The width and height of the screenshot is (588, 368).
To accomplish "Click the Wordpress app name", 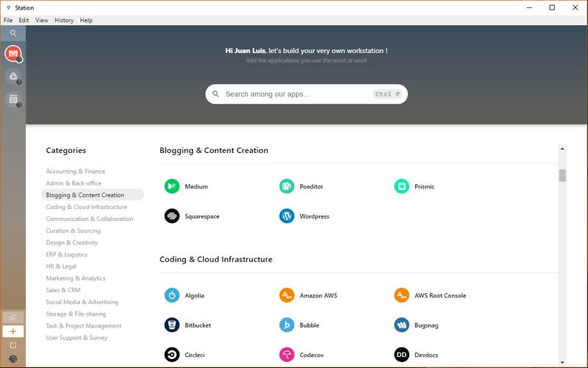I will (315, 216).
